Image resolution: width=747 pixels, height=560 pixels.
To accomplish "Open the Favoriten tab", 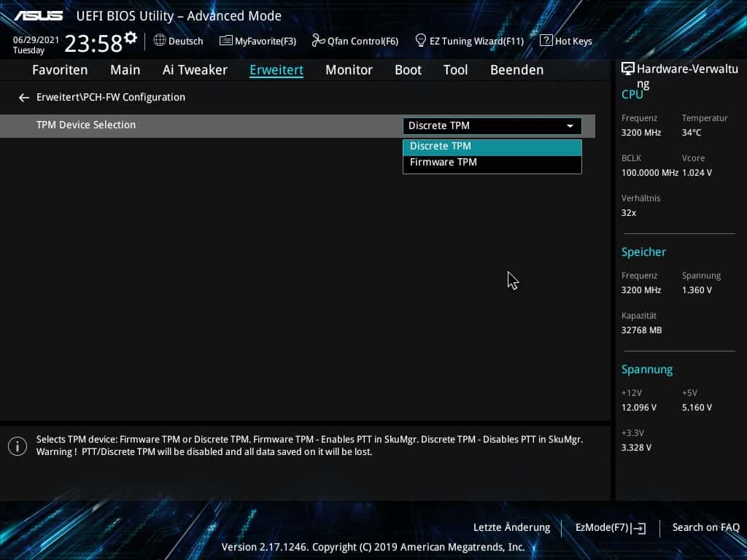I will click(x=60, y=70).
